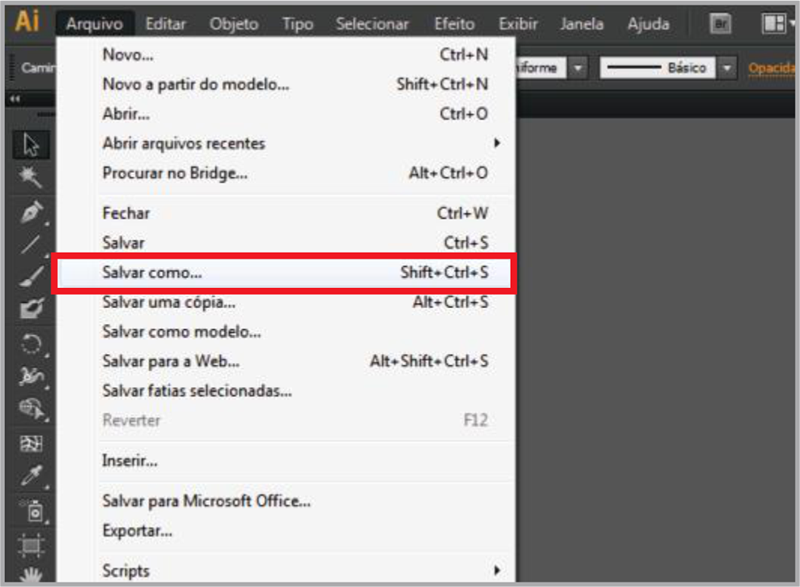The width and height of the screenshot is (800, 587).
Task: Collapse the tools panel double arrow
Action: pos(15,99)
